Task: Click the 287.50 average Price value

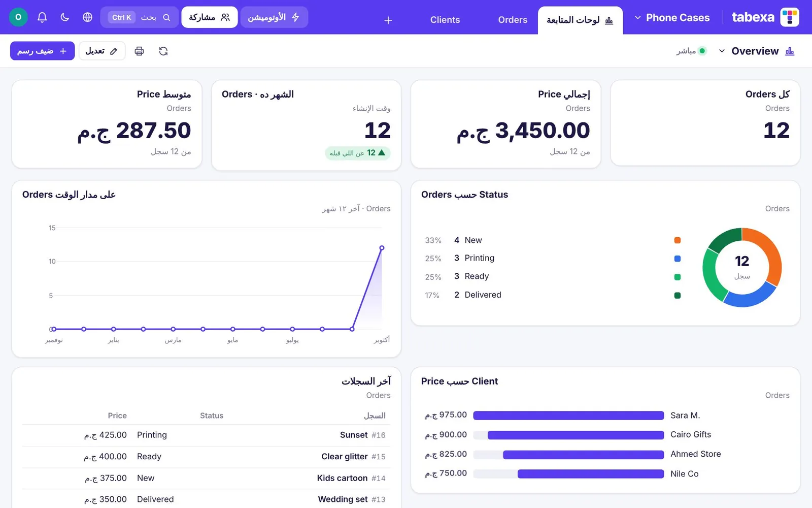Action: [134, 131]
